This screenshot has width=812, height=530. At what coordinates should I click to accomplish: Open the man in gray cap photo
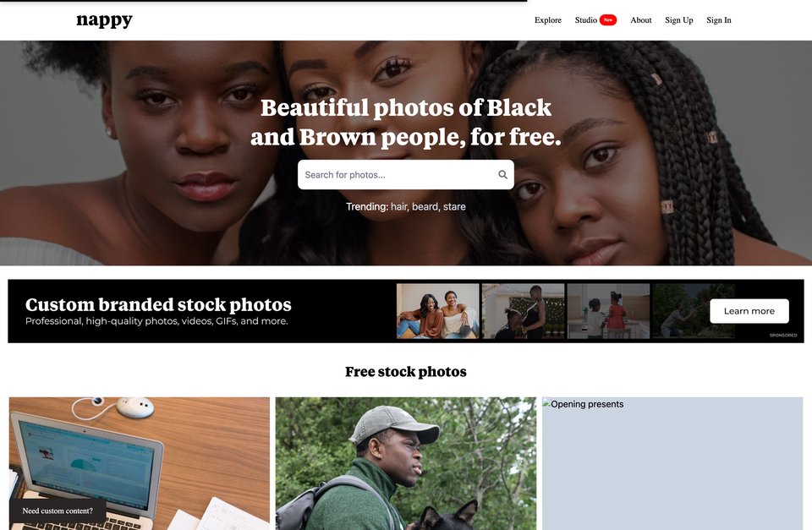(x=405, y=464)
